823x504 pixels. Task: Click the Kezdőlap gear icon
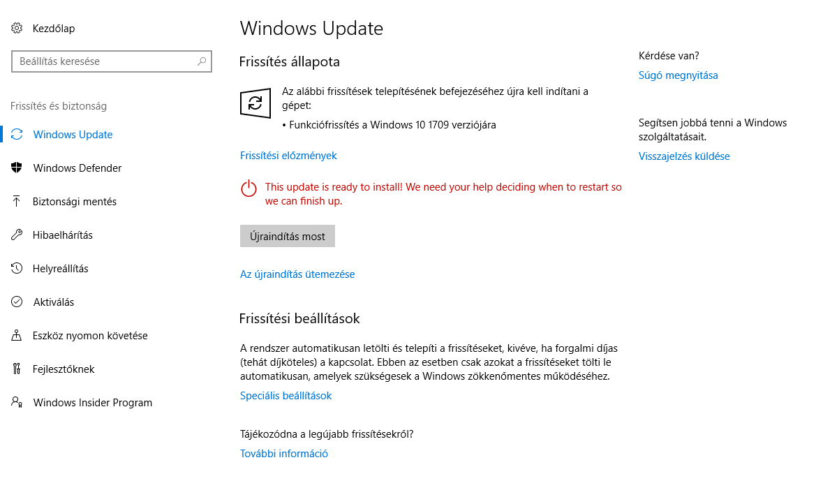click(17, 29)
